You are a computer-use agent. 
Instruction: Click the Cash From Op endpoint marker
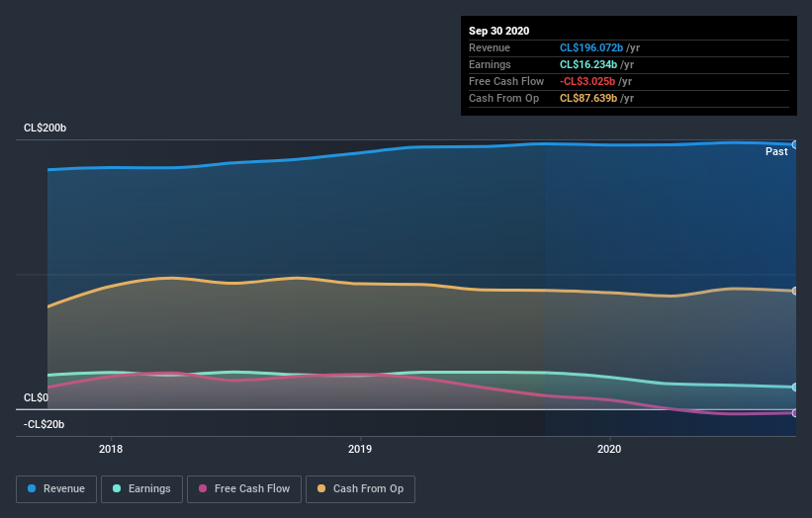pyautogui.click(x=794, y=291)
